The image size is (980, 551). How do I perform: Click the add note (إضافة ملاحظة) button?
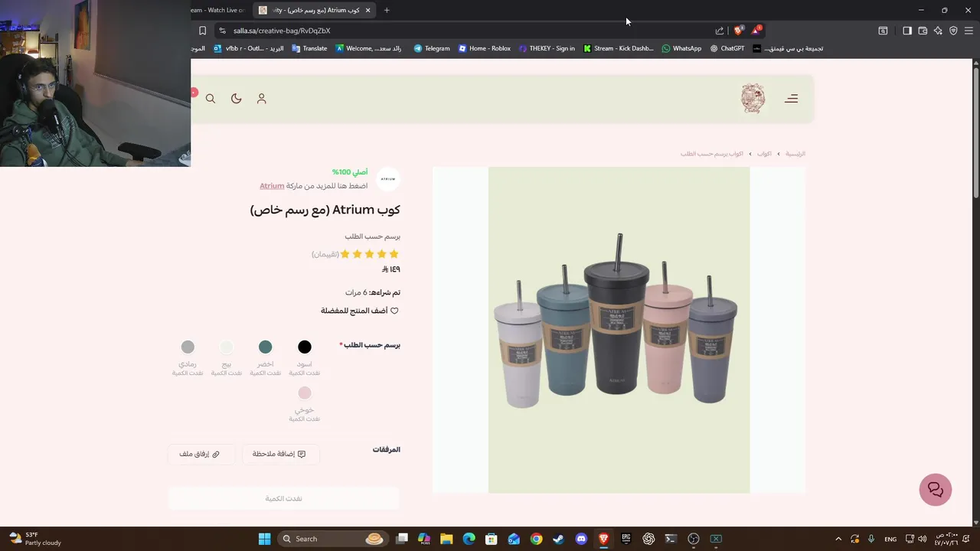[280, 454]
